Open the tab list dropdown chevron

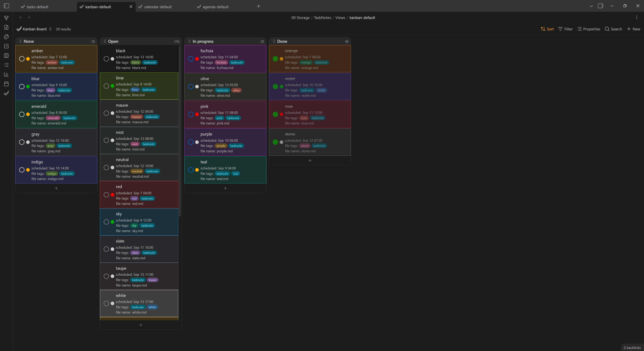click(591, 6)
